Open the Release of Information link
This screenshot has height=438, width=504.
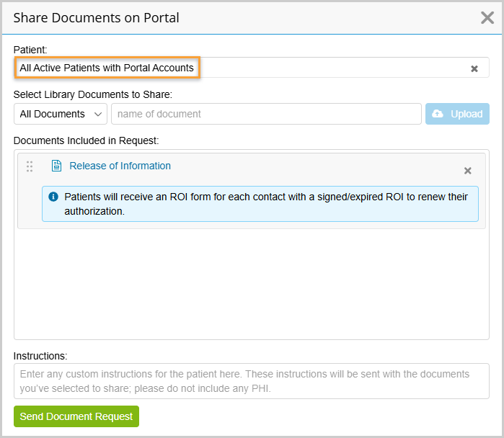pyautogui.click(x=120, y=166)
